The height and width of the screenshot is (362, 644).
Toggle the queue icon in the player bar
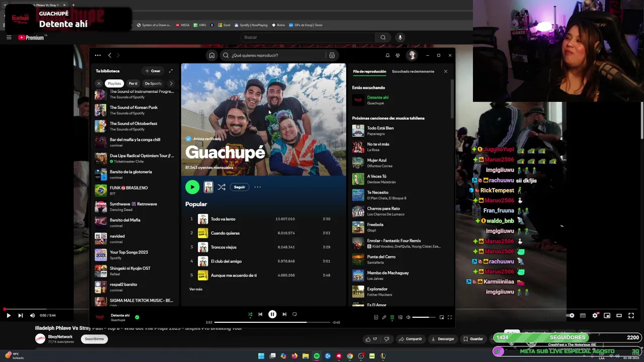392,317
